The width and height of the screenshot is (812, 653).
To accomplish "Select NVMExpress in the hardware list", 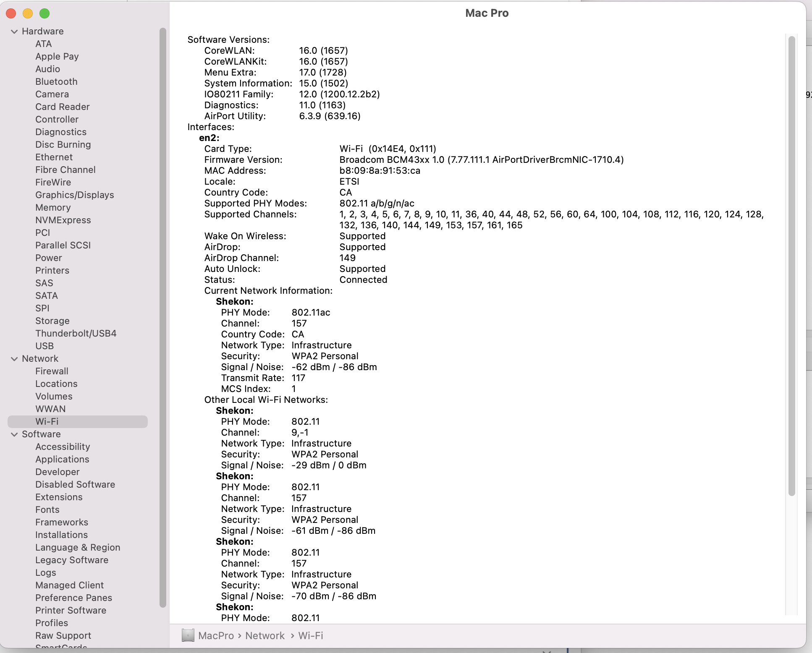I will pyautogui.click(x=63, y=220).
